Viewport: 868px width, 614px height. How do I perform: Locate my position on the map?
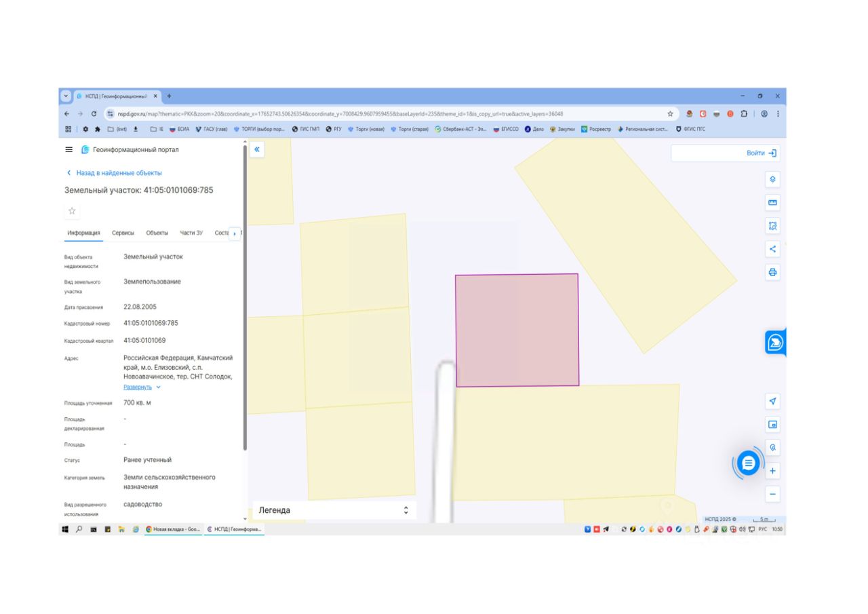tap(772, 401)
